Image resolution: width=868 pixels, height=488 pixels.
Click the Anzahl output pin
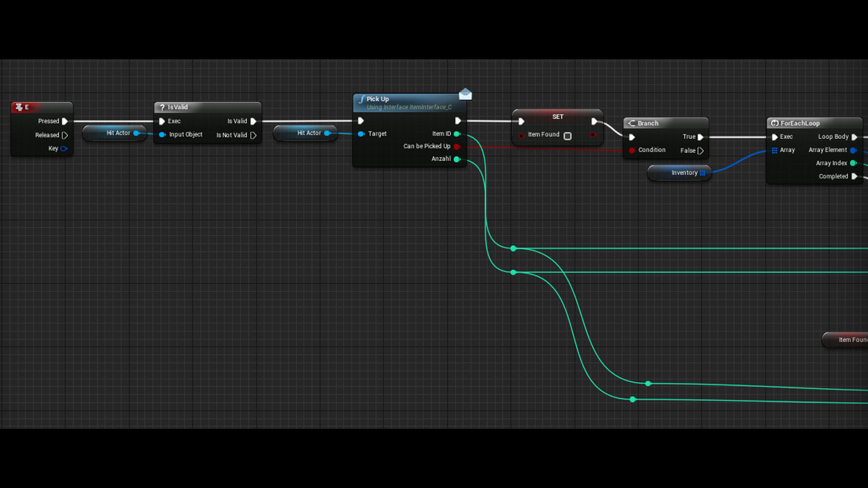pos(457,159)
